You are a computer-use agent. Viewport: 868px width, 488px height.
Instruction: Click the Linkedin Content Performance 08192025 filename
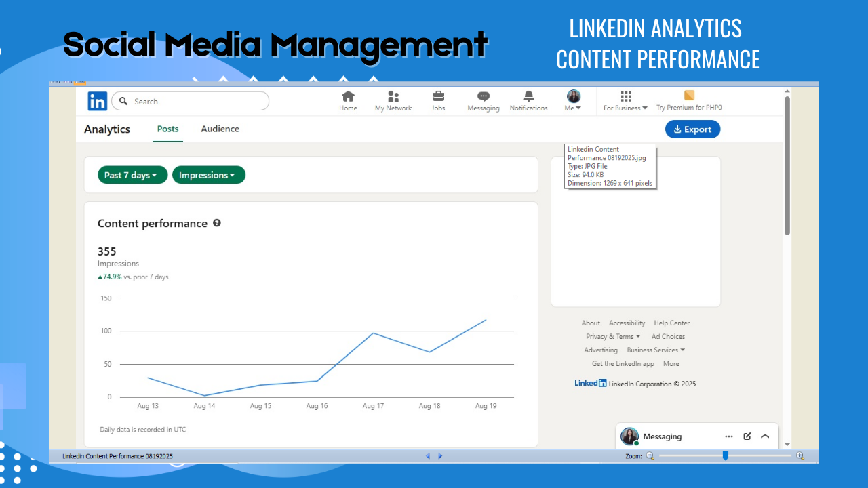(x=117, y=456)
